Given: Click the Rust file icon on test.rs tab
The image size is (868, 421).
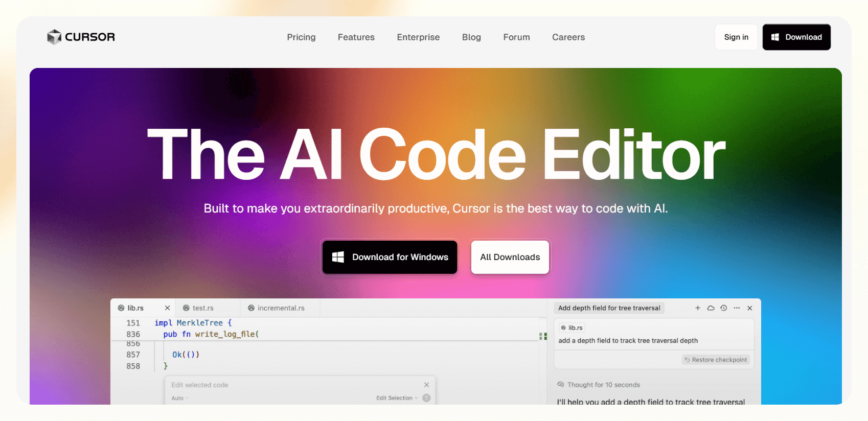Looking at the screenshot, I should coord(186,308).
